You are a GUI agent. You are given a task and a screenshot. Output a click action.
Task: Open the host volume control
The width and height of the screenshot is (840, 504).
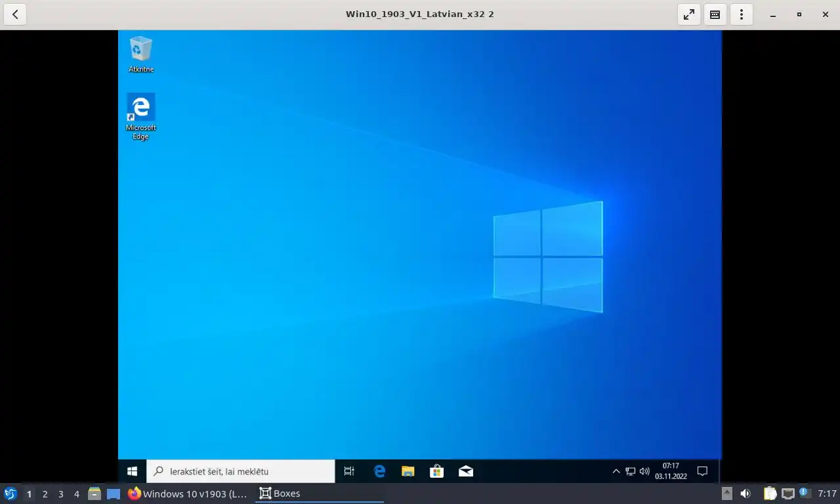pos(745,493)
